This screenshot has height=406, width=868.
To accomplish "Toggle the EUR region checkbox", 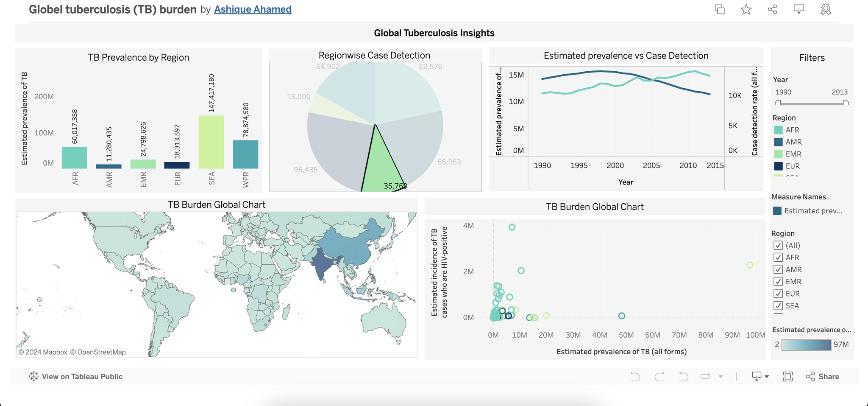I will pyautogui.click(x=778, y=294).
